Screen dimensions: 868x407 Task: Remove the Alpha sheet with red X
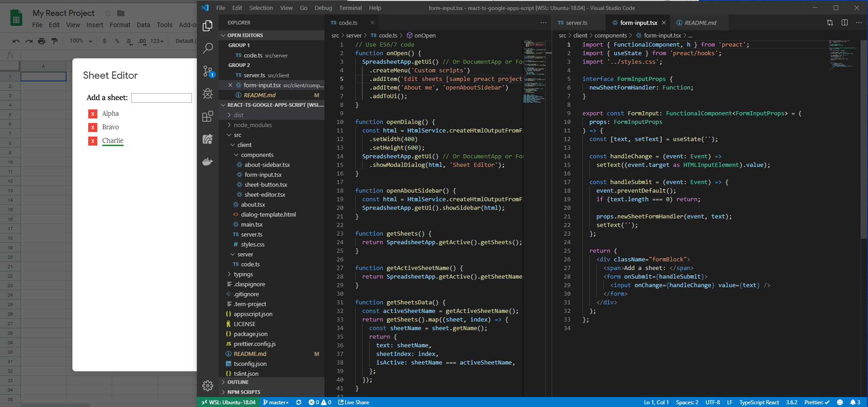(93, 114)
